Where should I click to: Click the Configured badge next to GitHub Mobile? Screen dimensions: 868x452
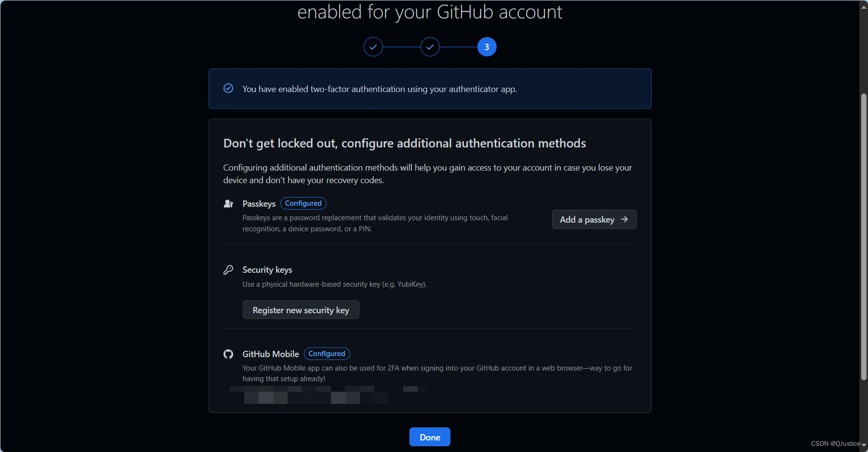tap(327, 353)
